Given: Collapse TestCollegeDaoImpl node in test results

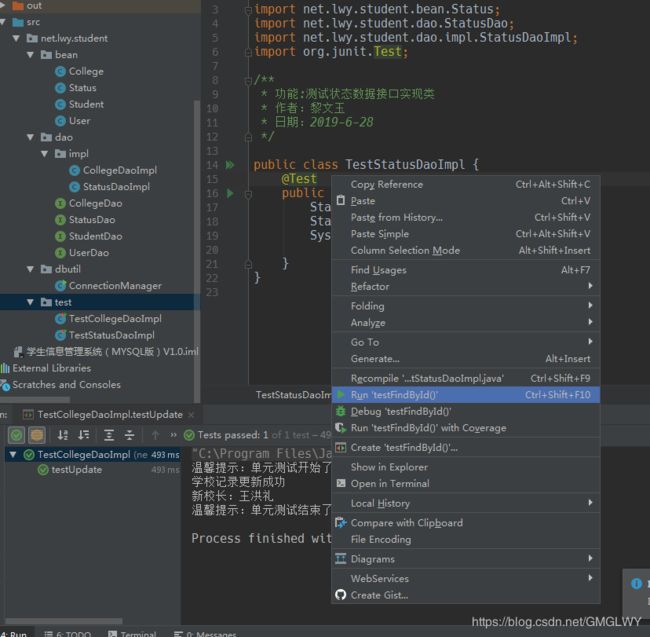Looking at the screenshot, I should (13, 455).
